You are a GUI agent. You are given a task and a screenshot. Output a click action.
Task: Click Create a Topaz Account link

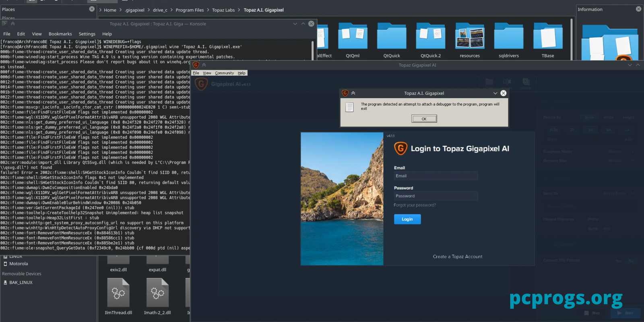458,256
